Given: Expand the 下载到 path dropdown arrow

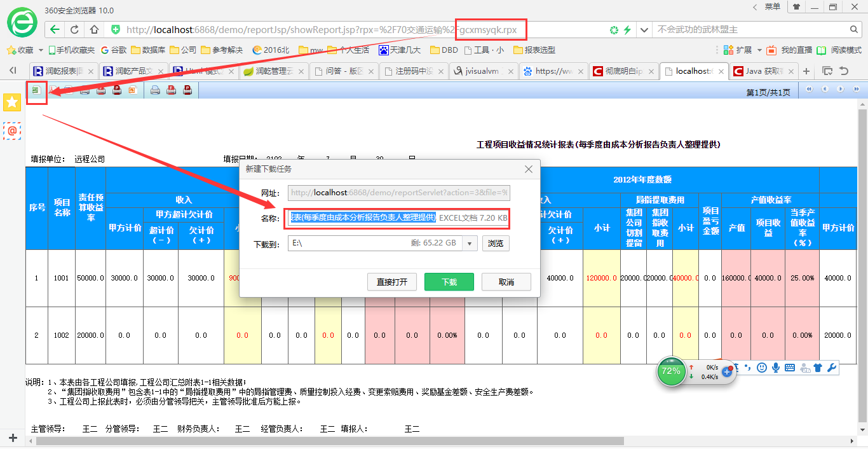Looking at the screenshot, I should click(470, 243).
